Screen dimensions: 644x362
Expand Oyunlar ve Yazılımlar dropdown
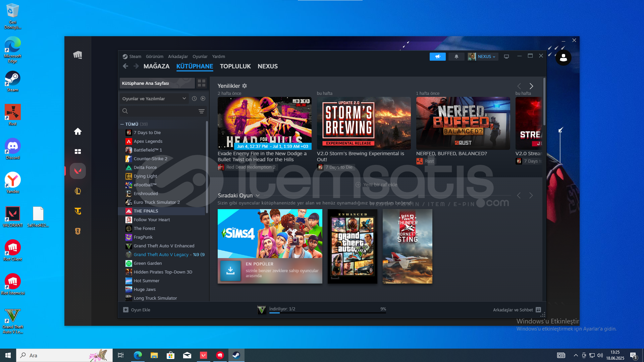point(154,99)
